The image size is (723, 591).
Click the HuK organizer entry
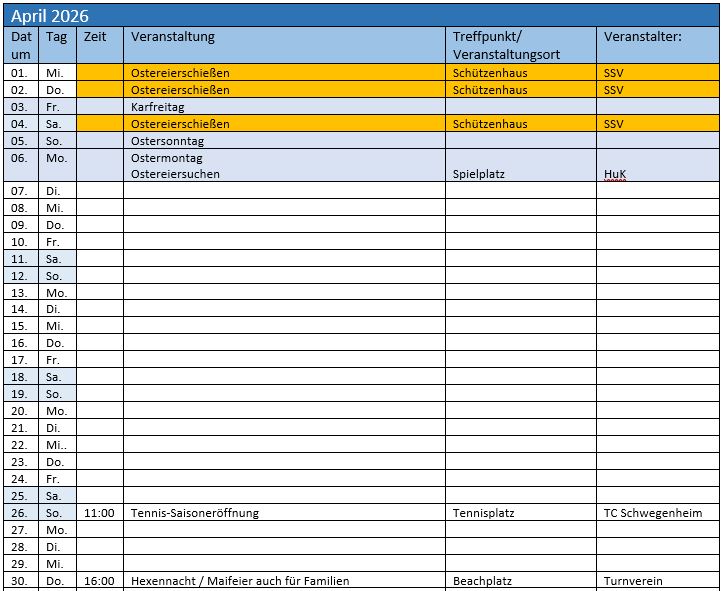pos(615,174)
